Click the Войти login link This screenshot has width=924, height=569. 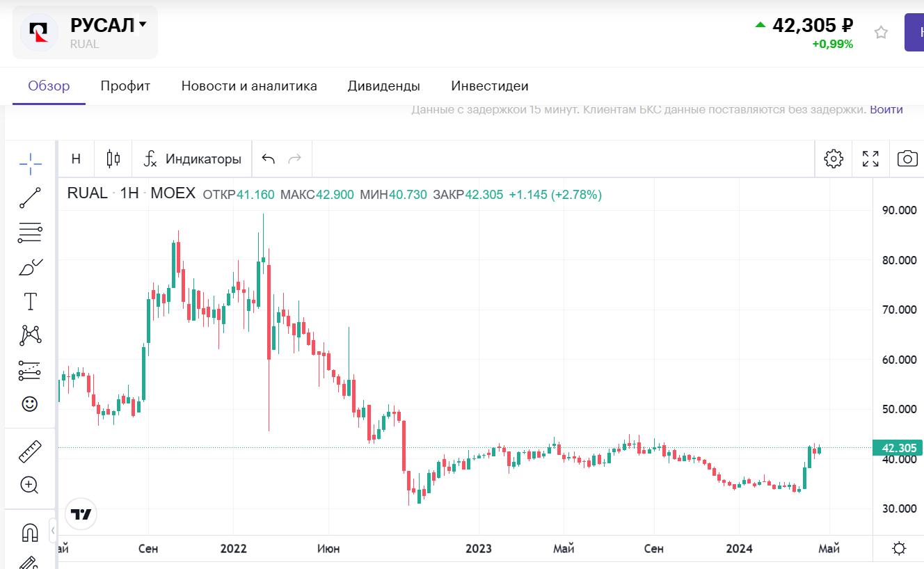(x=886, y=109)
